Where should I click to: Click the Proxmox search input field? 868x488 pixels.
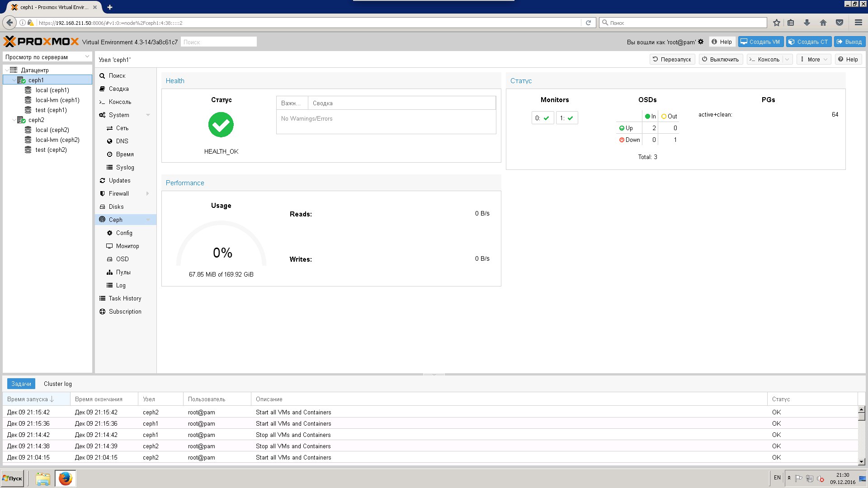219,42
